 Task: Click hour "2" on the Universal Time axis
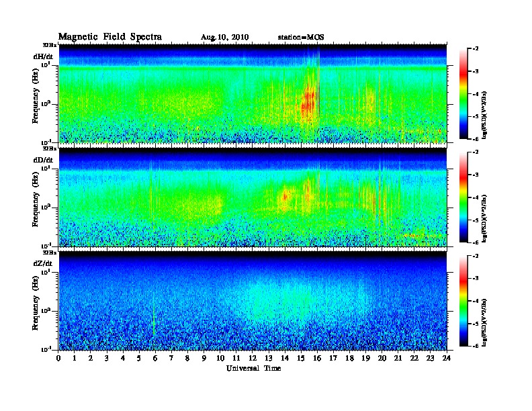point(91,358)
